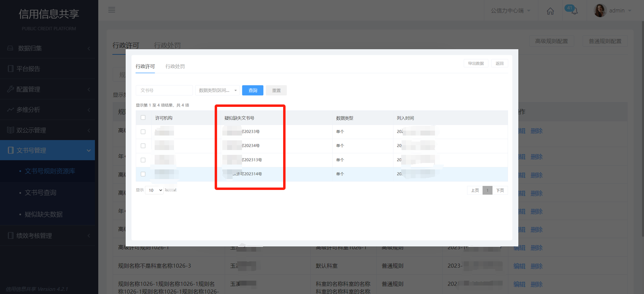Viewport: 644px width, 294px height.
Task: Select 行政许可 tab in the dialog
Action: [145, 67]
